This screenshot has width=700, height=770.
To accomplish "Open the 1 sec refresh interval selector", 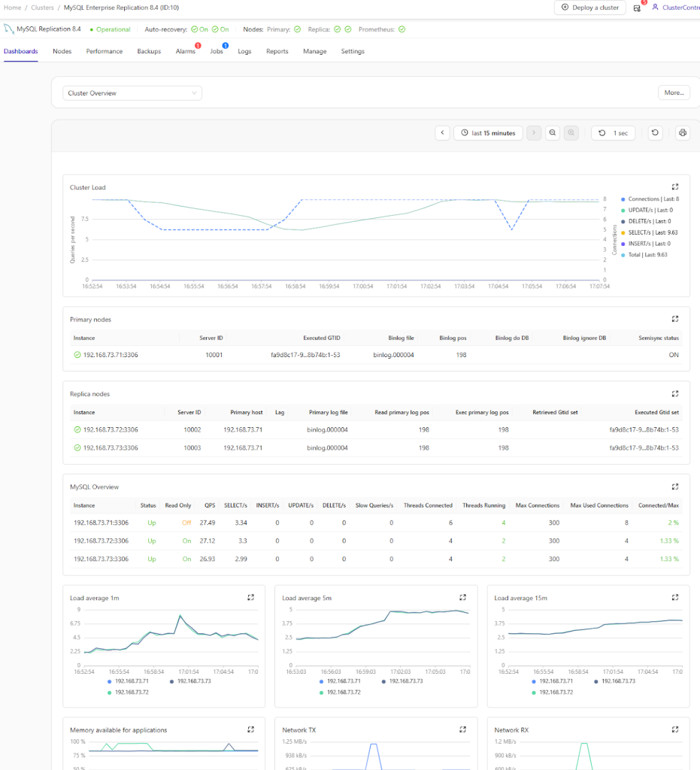I will (x=614, y=133).
